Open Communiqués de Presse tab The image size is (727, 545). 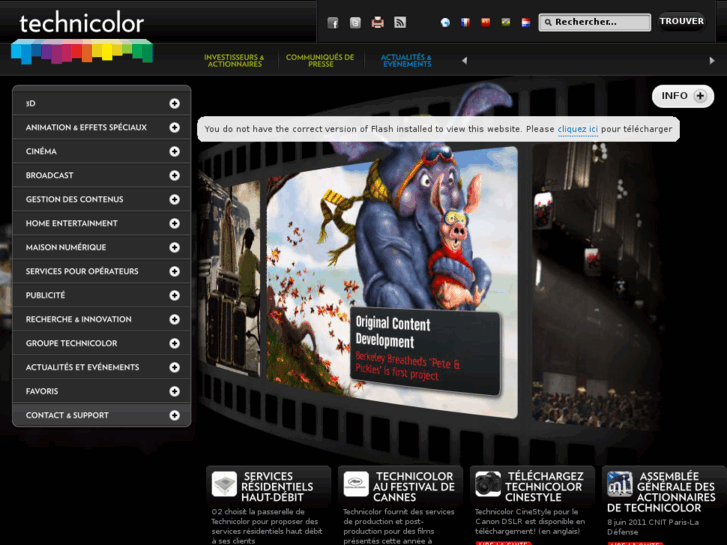click(320, 61)
